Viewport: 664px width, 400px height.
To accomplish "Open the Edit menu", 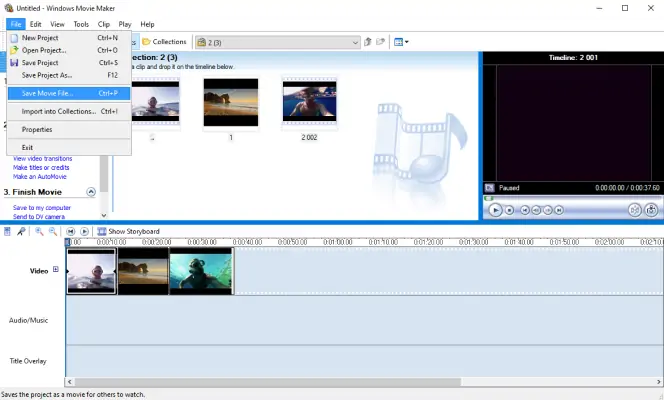I will [36, 24].
